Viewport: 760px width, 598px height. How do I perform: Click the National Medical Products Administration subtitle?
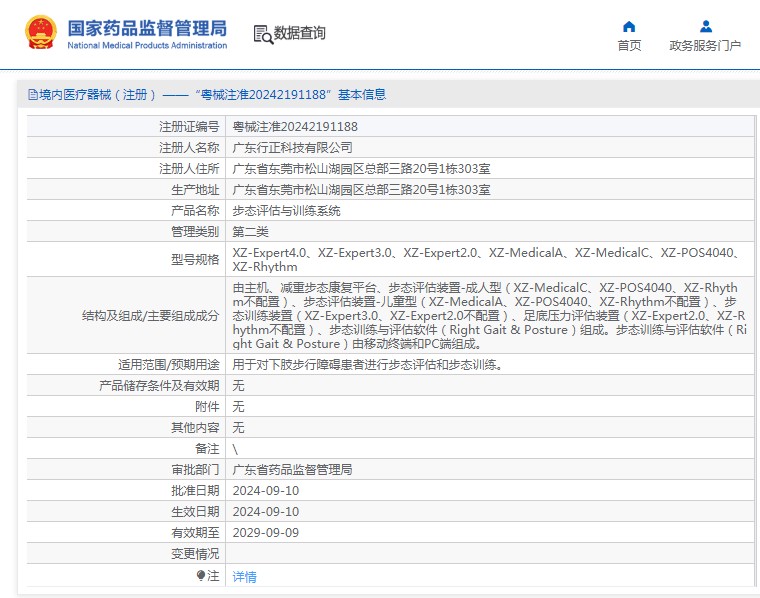(x=147, y=45)
